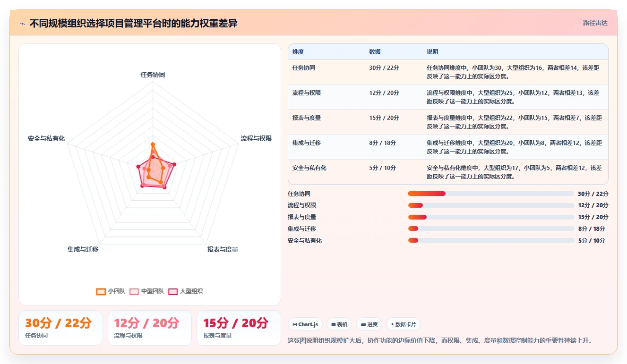This screenshot has width=627, height=364.
Task: Click the 数据卡片 tag chip
Action: (404, 324)
